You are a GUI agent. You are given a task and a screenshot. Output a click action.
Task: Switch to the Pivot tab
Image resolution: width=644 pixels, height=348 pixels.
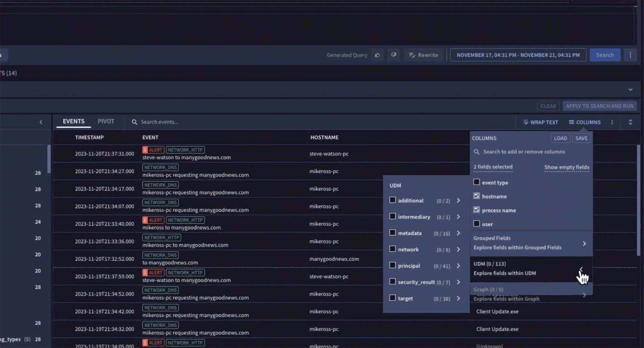tap(106, 122)
